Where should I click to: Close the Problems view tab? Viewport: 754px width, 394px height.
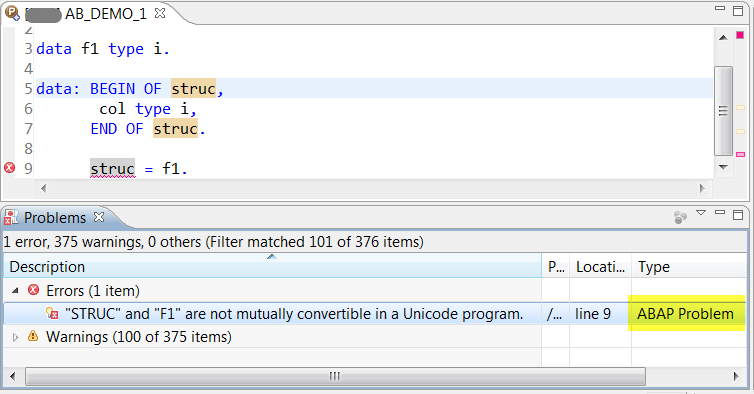click(99, 217)
